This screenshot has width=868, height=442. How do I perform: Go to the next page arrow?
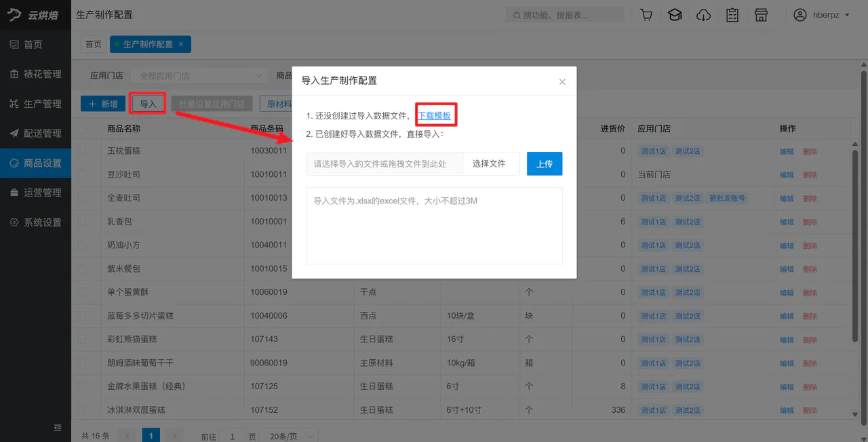click(x=174, y=435)
